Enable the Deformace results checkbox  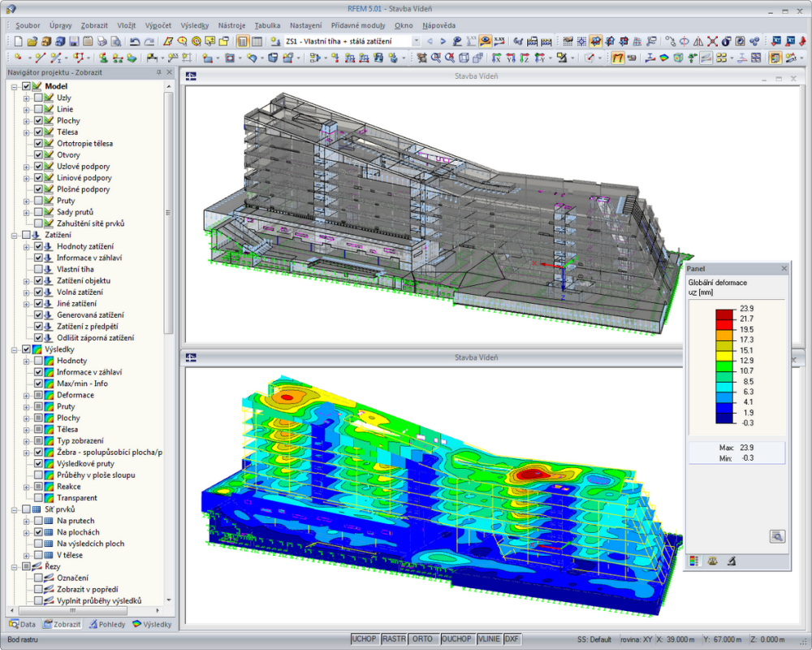(x=37, y=394)
